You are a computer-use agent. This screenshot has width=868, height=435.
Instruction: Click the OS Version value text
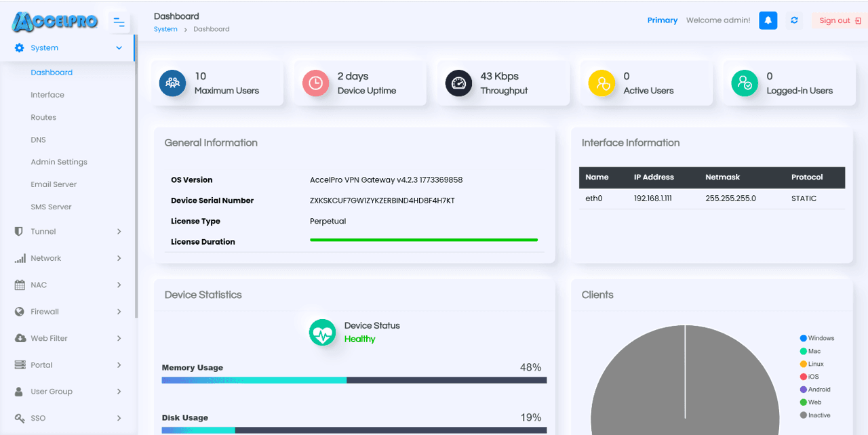point(386,180)
